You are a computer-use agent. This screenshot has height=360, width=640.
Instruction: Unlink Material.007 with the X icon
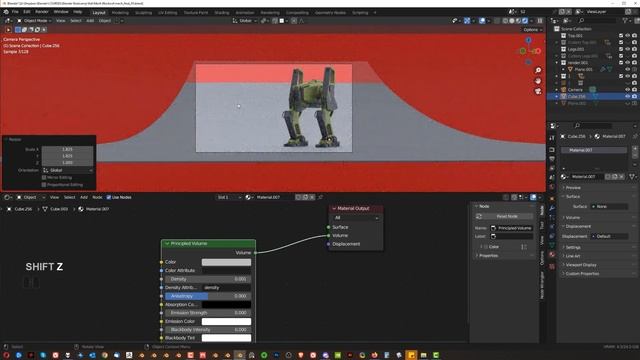[622, 177]
